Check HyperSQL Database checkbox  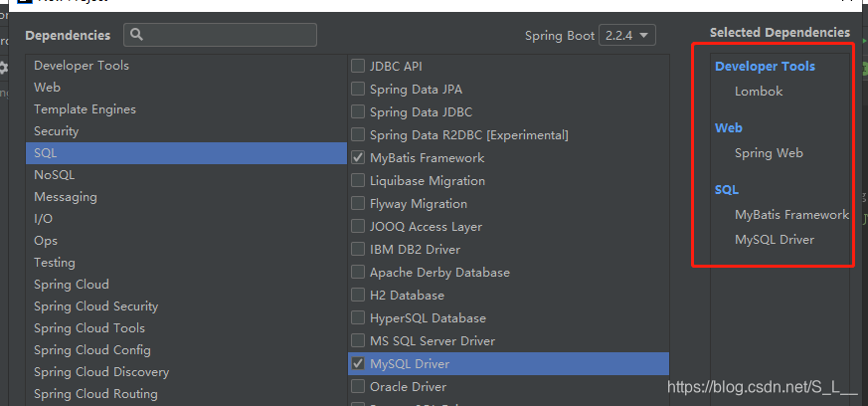pos(358,317)
